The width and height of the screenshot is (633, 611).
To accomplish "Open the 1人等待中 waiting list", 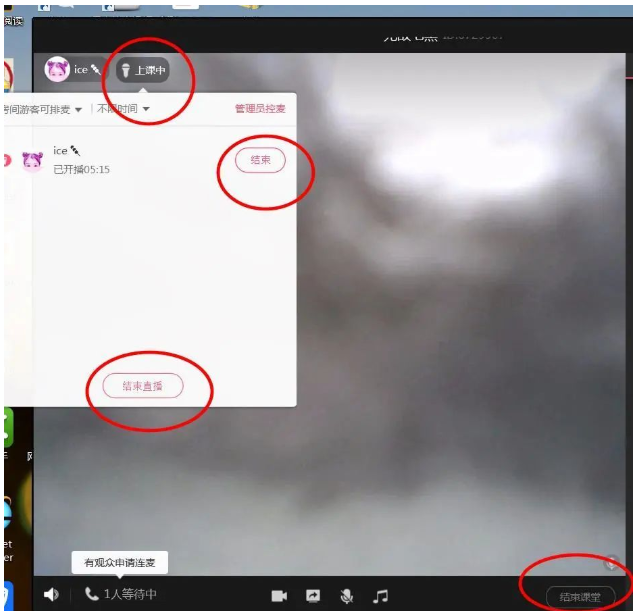I will pyautogui.click(x=130, y=595).
